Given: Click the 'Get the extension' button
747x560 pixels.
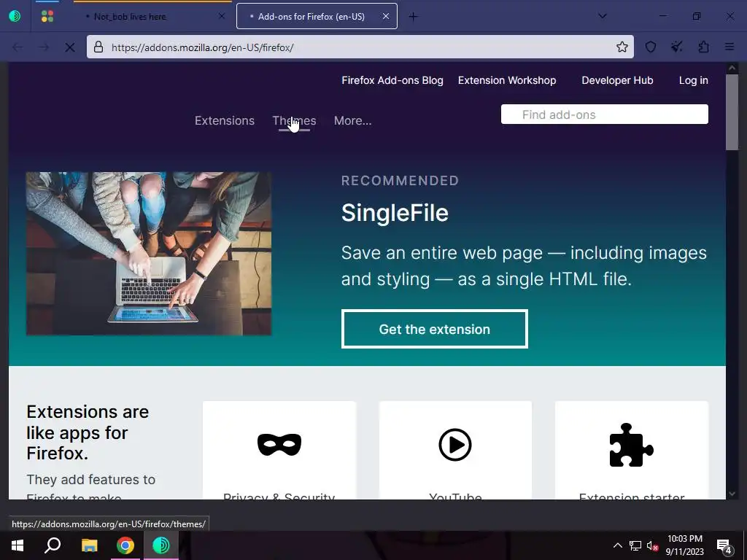Looking at the screenshot, I should [435, 329].
